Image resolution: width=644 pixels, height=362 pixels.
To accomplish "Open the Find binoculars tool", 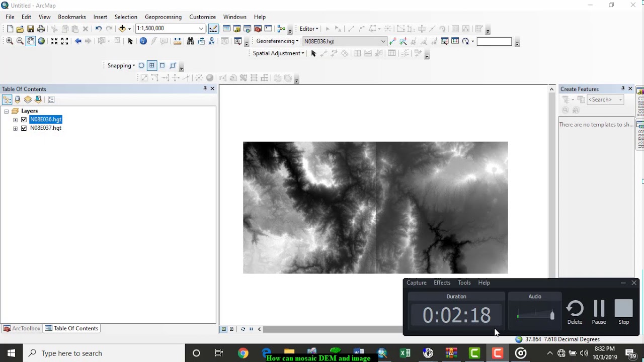I will tap(190, 41).
